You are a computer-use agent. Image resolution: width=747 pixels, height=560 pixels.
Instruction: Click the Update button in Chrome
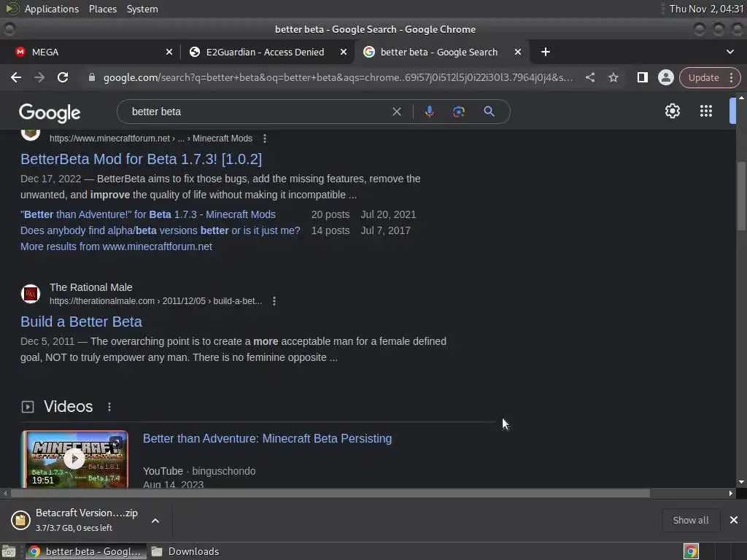(704, 77)
